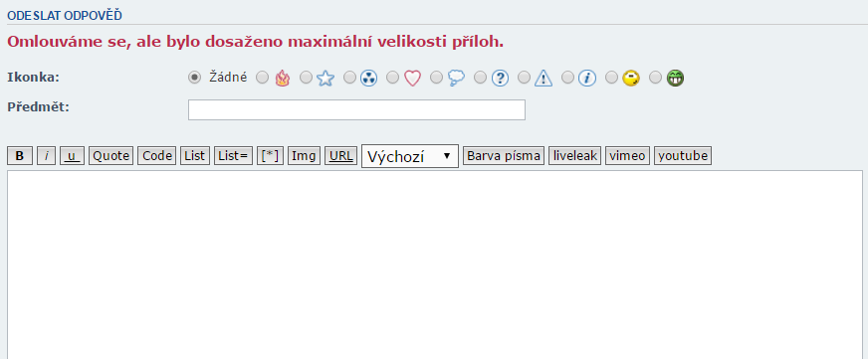The width and height of the screenshot is (868, 359).
Task: Insert a Code tag
Action: 156,156
